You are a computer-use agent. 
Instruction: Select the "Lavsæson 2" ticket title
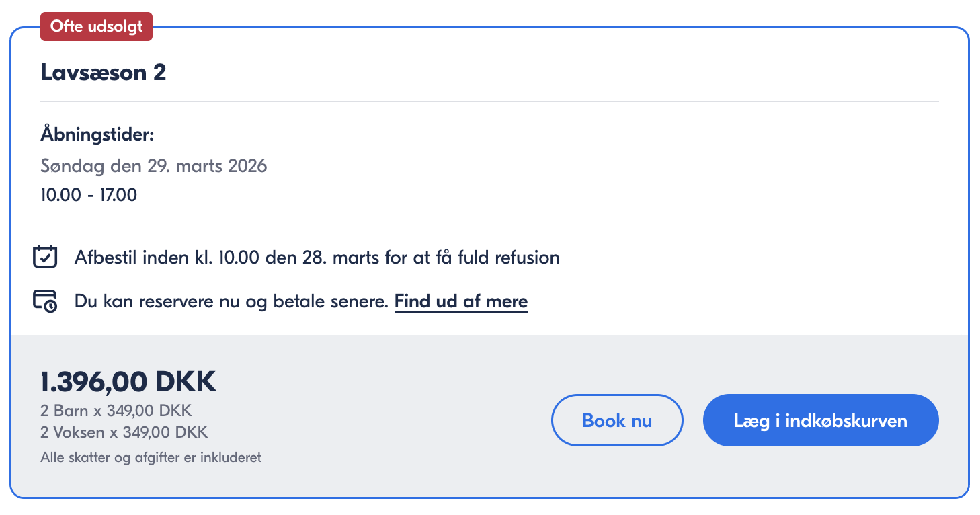104,72
